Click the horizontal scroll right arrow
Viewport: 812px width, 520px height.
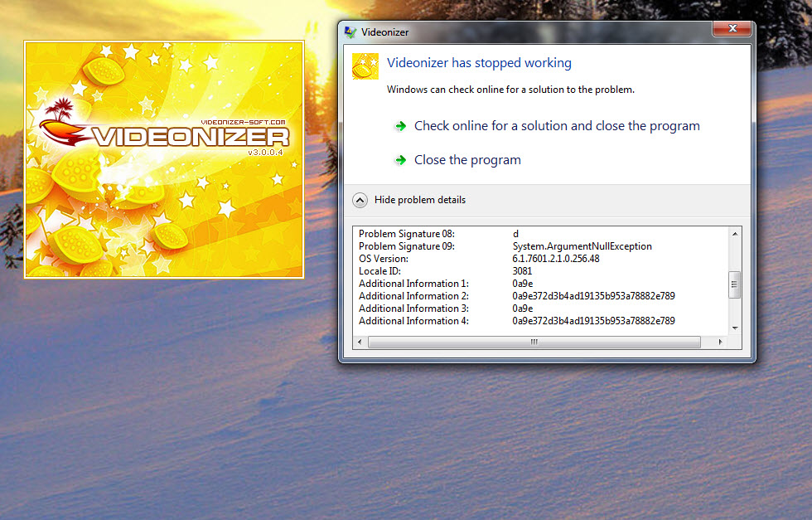click(720, 343)
